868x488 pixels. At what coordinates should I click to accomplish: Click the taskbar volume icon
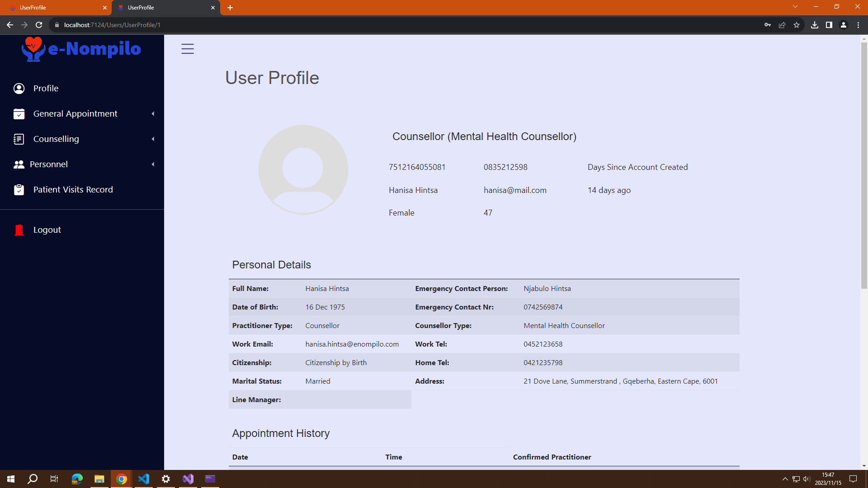click(x=807, y=479)
